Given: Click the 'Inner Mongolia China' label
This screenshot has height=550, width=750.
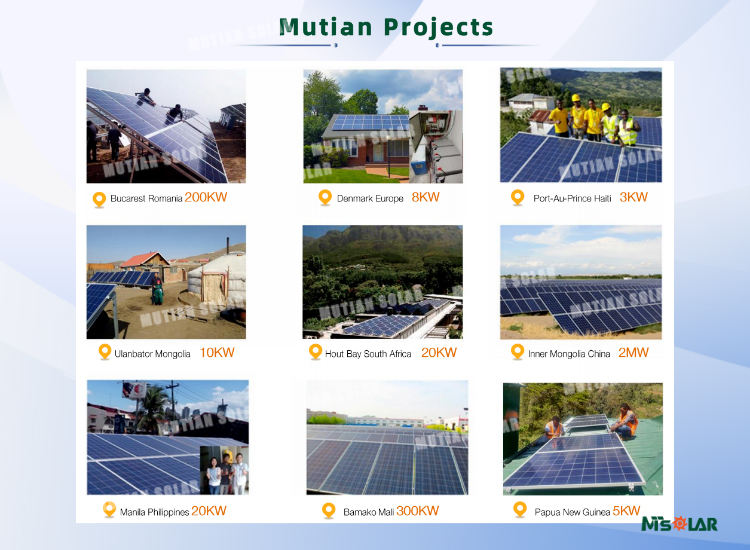Looking at the screenshot, I should (x=569, y=354).
